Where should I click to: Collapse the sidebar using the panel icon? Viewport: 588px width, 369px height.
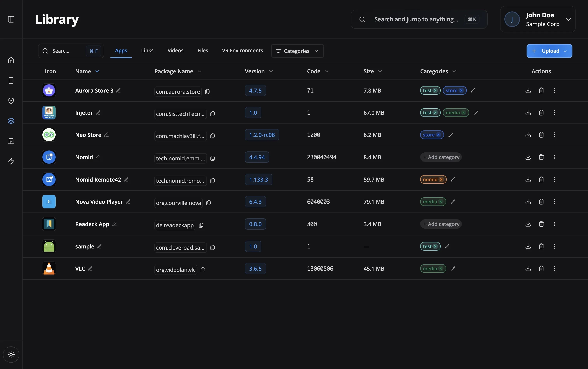pos(11,19)
